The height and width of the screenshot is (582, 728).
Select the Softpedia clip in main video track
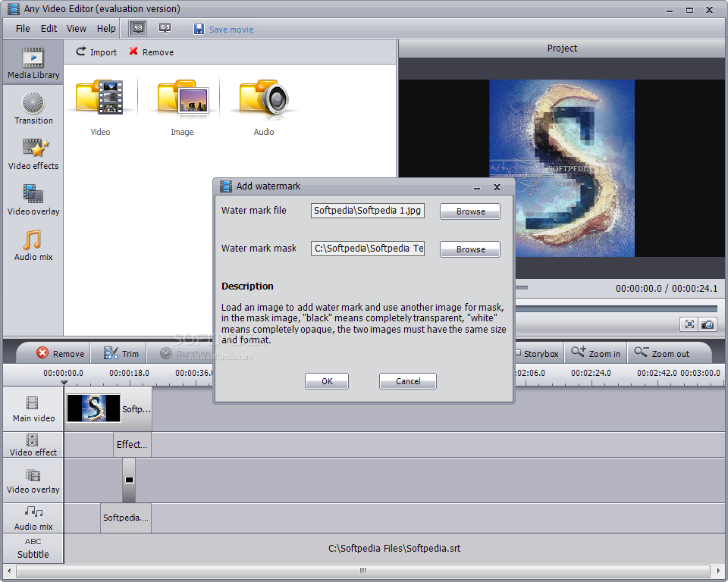click(108, 409)
